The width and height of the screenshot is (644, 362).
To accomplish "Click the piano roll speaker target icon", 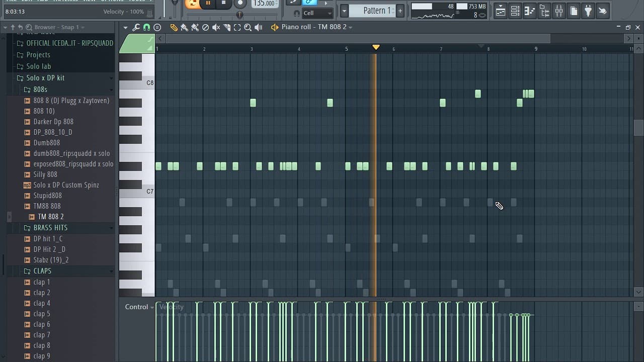I will 275,27.
